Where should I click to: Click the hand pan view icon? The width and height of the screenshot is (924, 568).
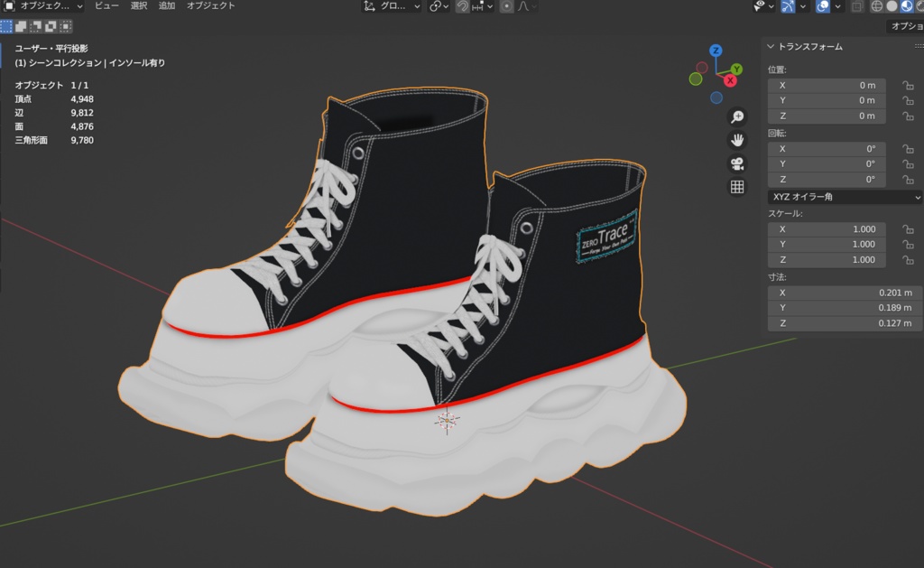coord(736,140)
